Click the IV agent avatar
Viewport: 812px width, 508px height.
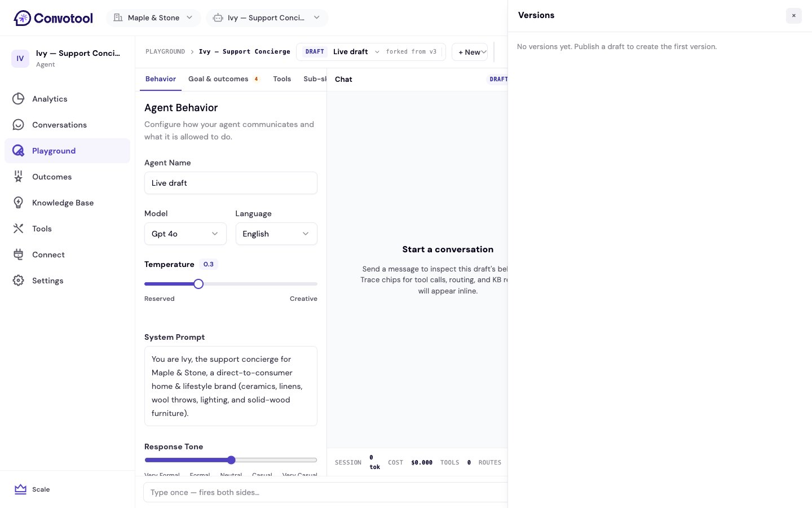[x=20, y=59]
